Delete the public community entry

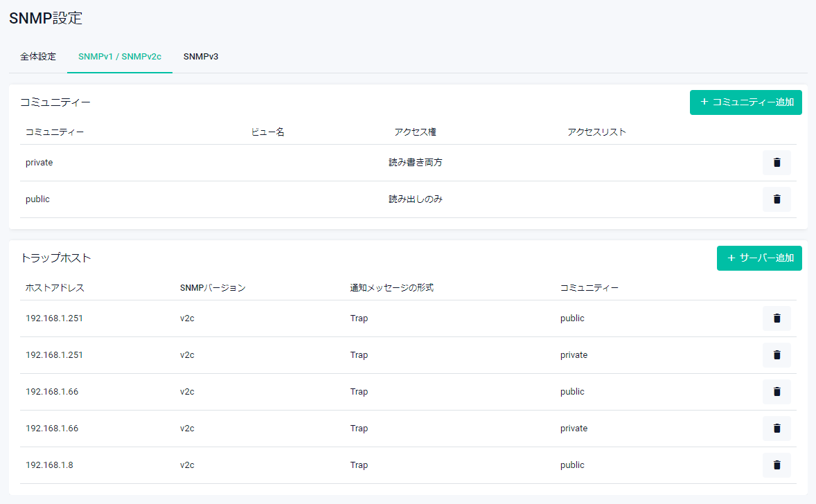click(x=777, y=199)
